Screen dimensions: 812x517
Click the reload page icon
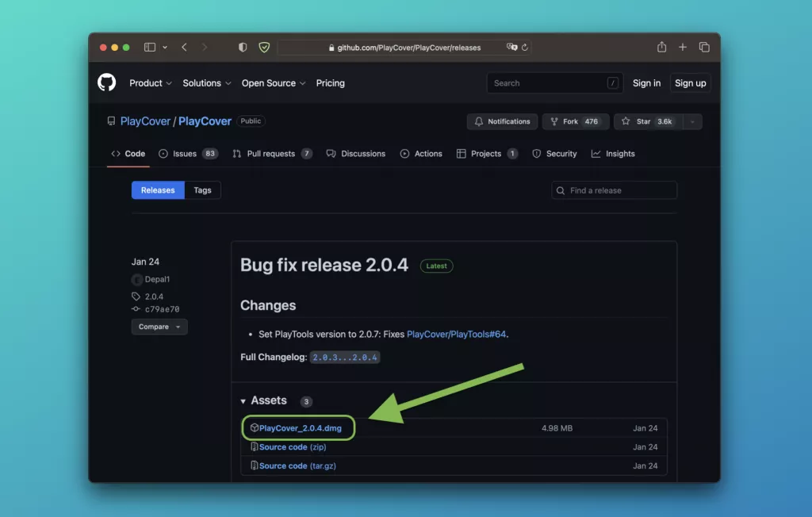[525, 48]
